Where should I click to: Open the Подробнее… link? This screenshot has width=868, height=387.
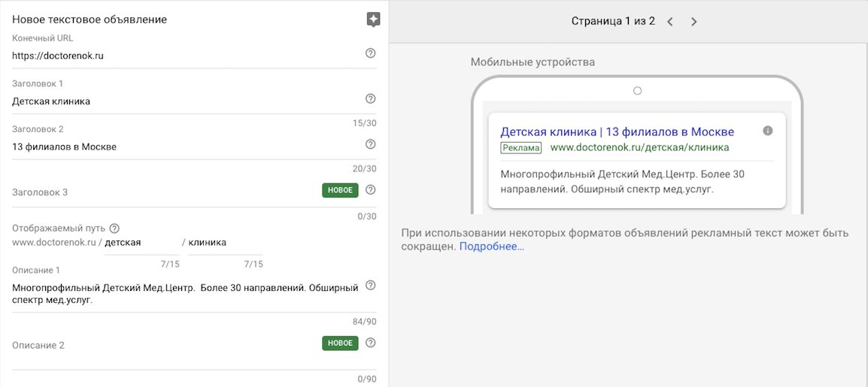tap(492, 246)
